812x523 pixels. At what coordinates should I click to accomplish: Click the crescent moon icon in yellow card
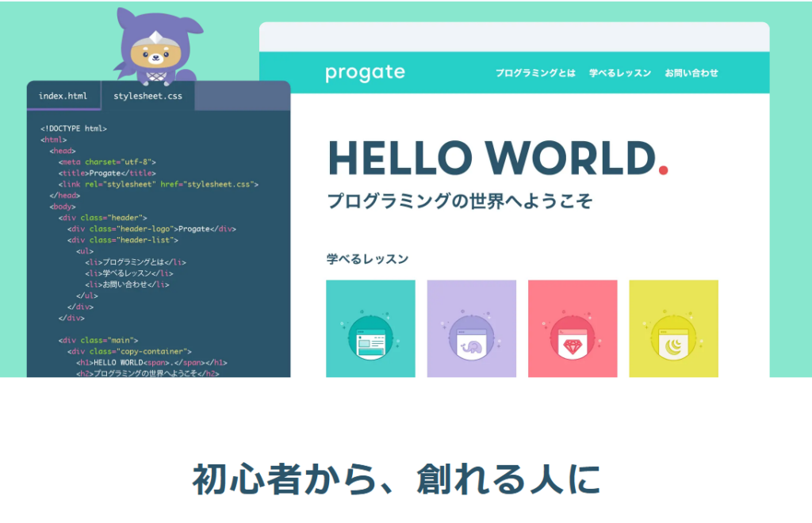coord(674,339)
